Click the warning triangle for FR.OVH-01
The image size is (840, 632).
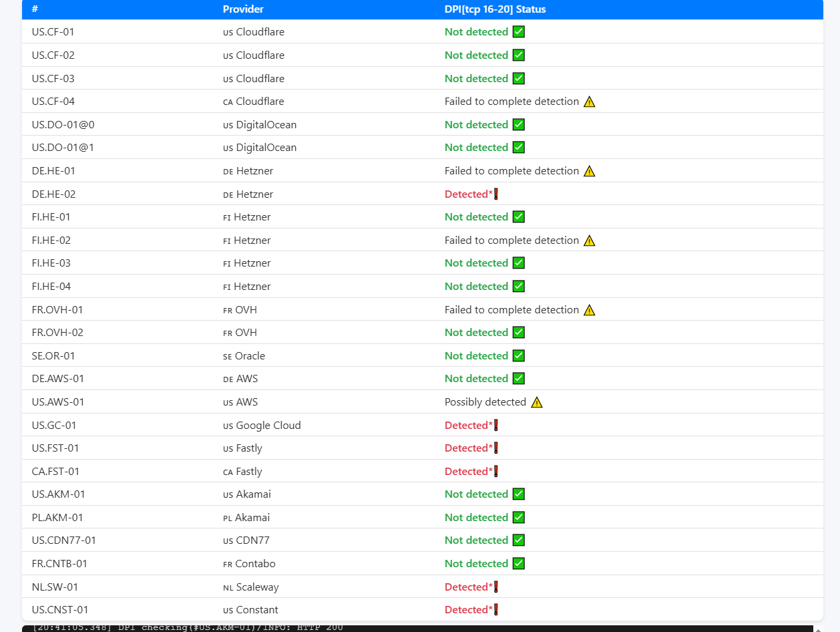pyautogui.click(x=589, y=310)
